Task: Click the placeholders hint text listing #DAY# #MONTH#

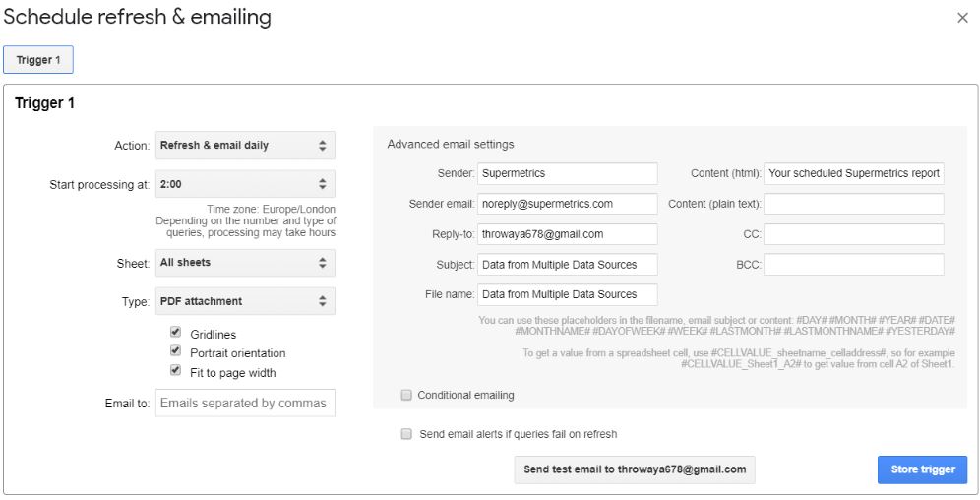Action: tap(717, 325)
